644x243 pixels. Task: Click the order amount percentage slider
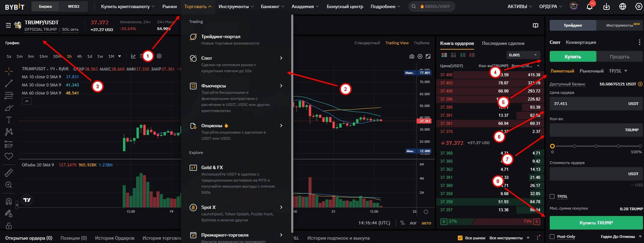pyautogui.click(x=596, y=146)
